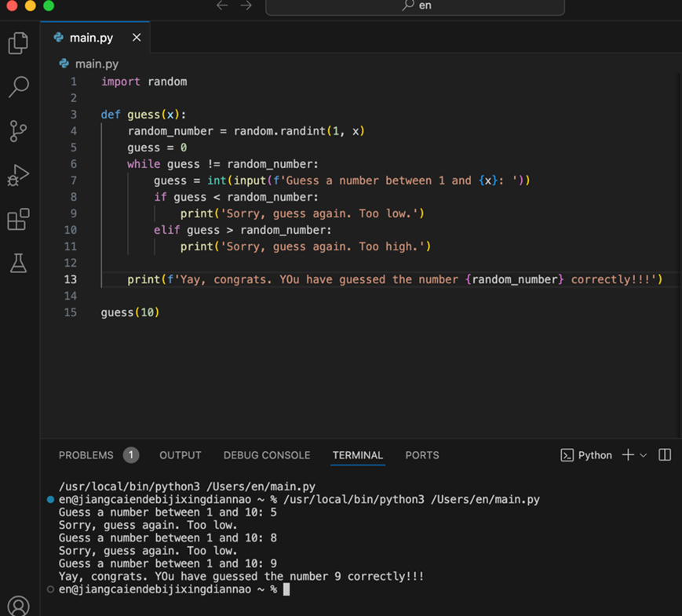Screen dimensions: 682x616
Task: Go back with the left arrow
Action: tap(222, 5)
